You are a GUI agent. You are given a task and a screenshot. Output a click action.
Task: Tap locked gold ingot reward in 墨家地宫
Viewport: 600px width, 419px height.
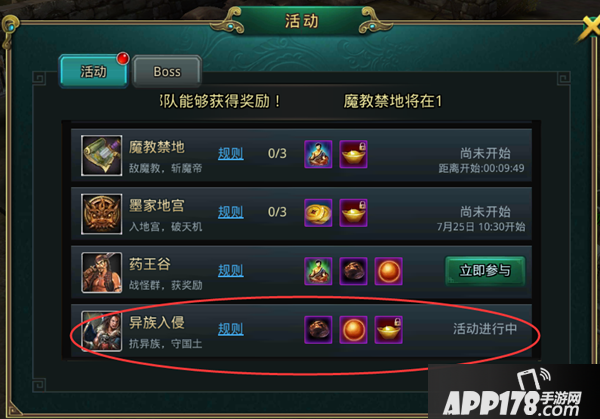tap(353, 213)
